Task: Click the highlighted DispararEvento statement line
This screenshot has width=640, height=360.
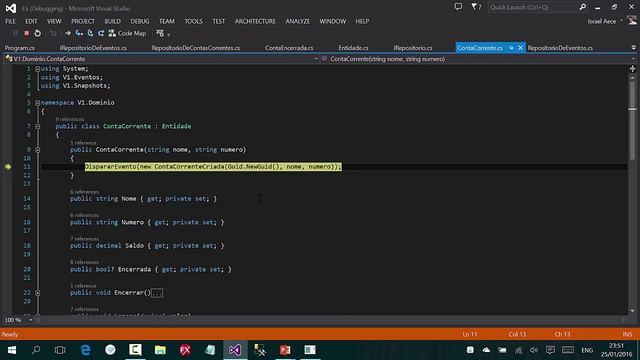Action: (213, 167)
